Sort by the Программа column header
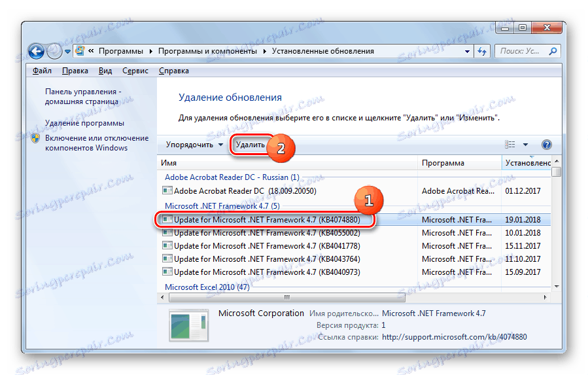 (x=459, y=163)
